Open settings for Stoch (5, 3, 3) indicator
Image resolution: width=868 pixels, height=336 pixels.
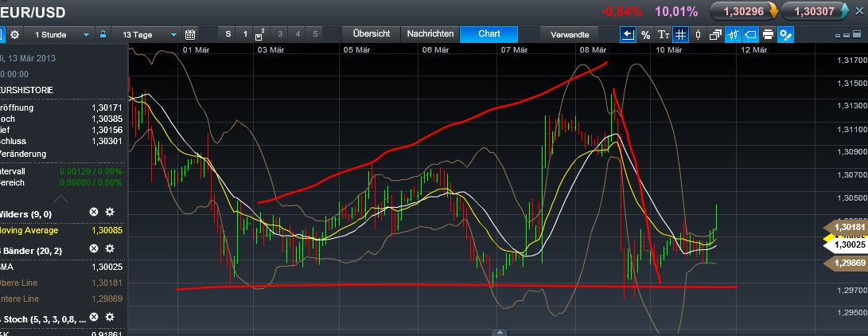point(110,317)
